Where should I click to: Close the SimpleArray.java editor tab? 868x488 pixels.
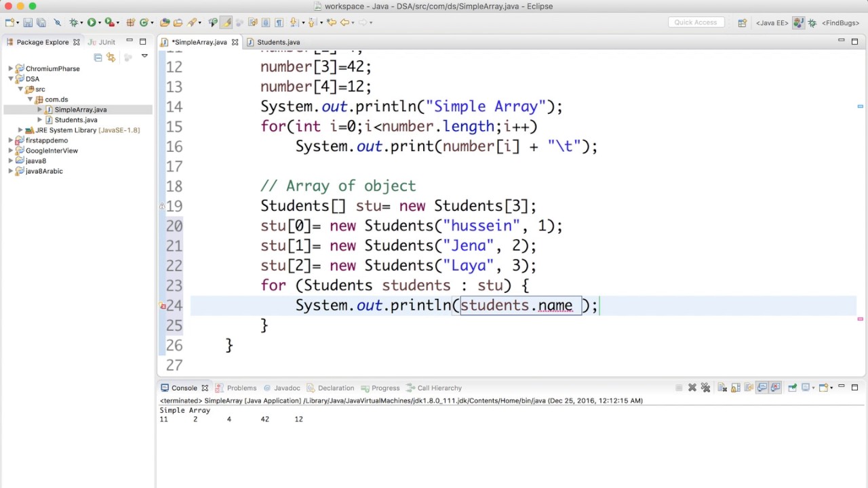(235, 42)
